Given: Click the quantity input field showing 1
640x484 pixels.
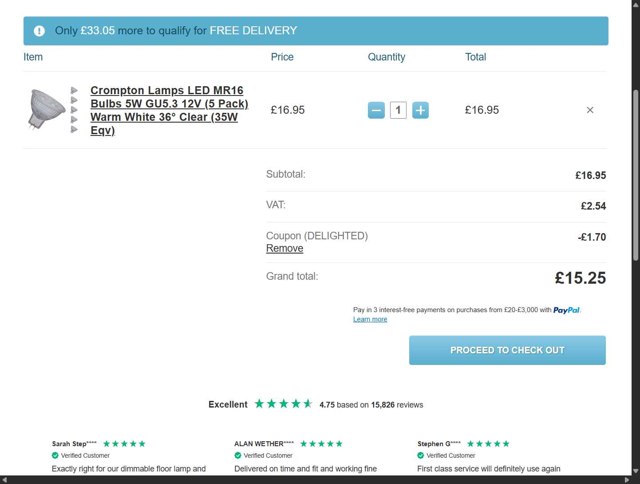Looking at the screenshot, I should [398, 110].
